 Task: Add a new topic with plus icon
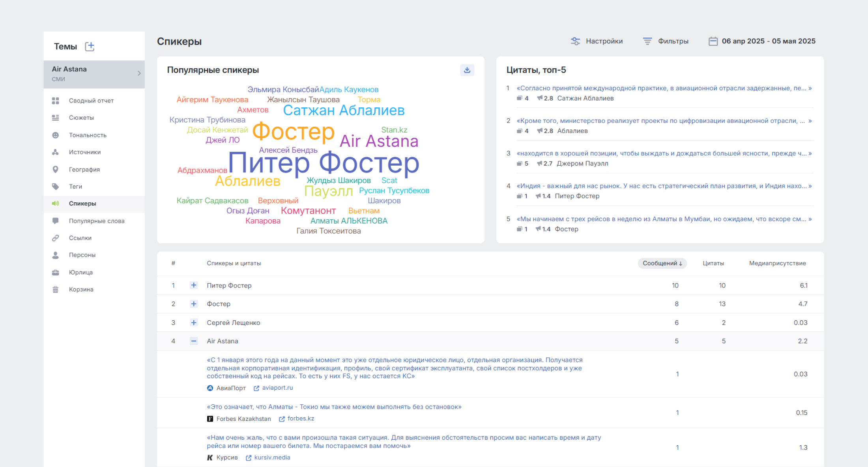click(90, 47)
